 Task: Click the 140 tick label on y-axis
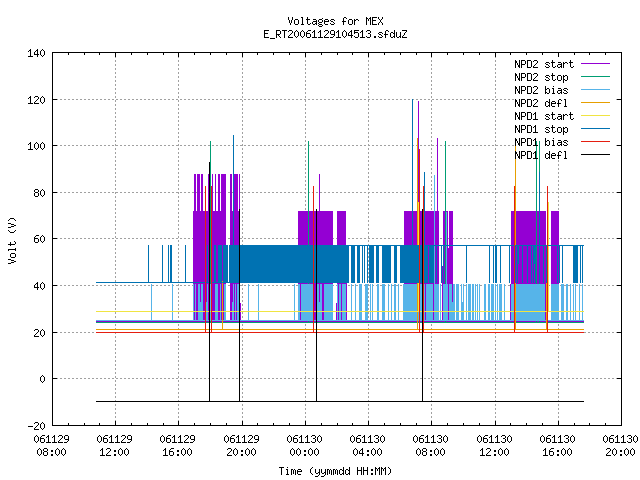point(36,53)
